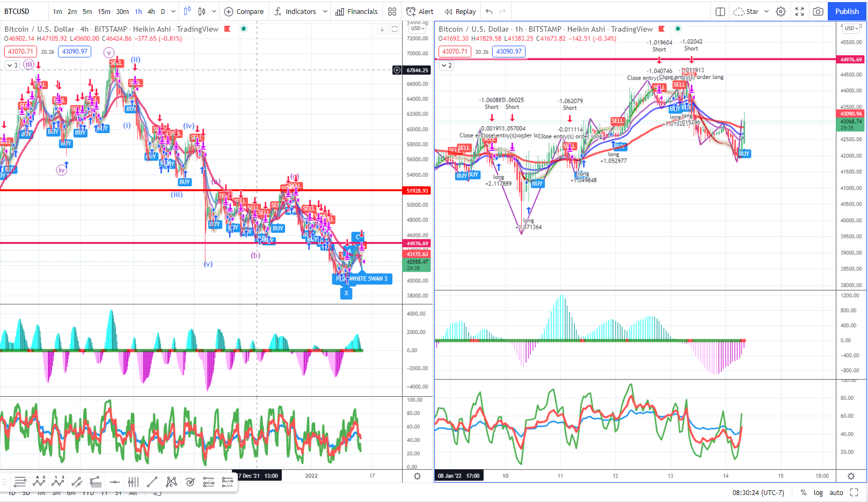Create an Alert
868x502 pixels.
tap(420, 11)
